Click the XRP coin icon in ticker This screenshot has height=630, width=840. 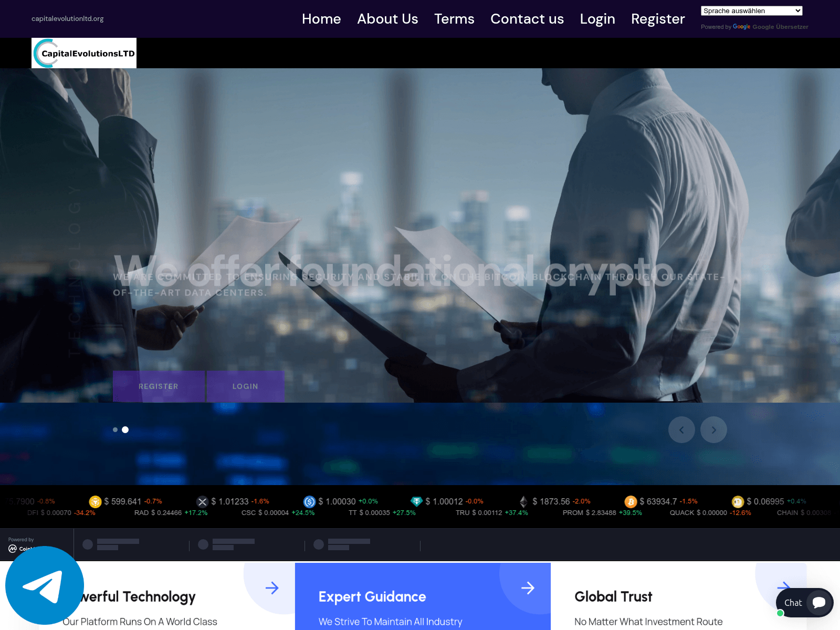point(202,502)
